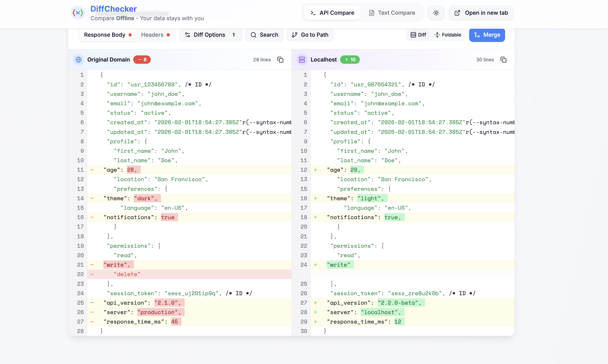Toggle the Diff display mode
Image resolution: width=608 pixels, height=364 pixels.
(x=418, y=35)
